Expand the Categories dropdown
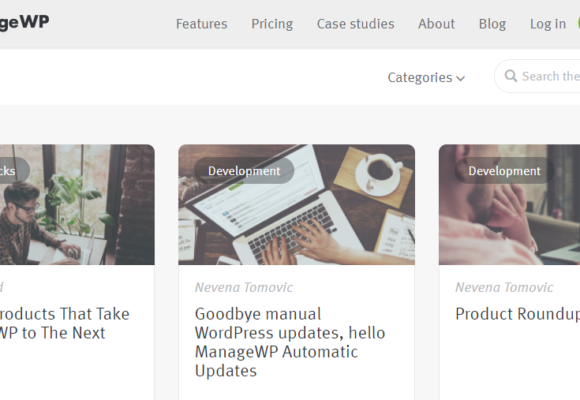 [x=426, y=78]
